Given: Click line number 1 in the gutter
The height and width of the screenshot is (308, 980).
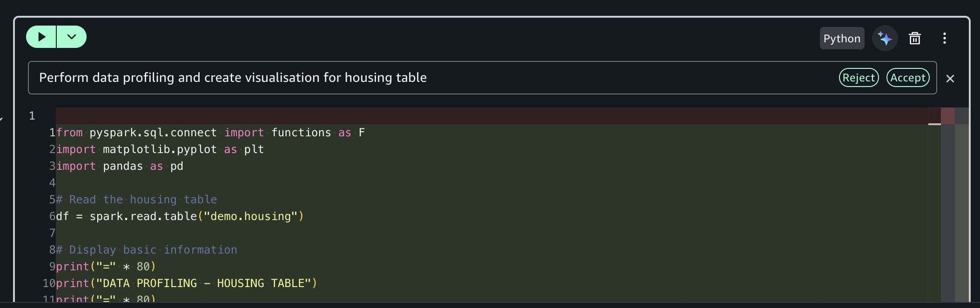Looking at the screenshot, I should (32, 115).
